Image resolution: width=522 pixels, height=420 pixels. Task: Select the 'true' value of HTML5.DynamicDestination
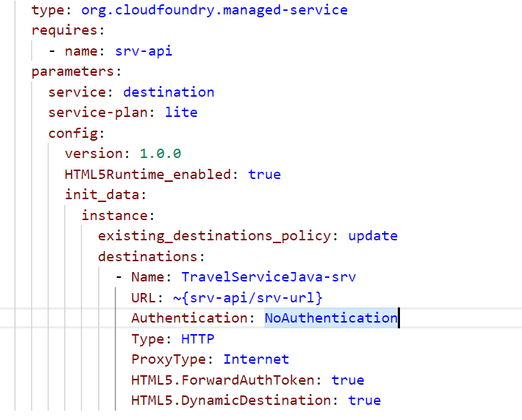[x=365, y=401]
